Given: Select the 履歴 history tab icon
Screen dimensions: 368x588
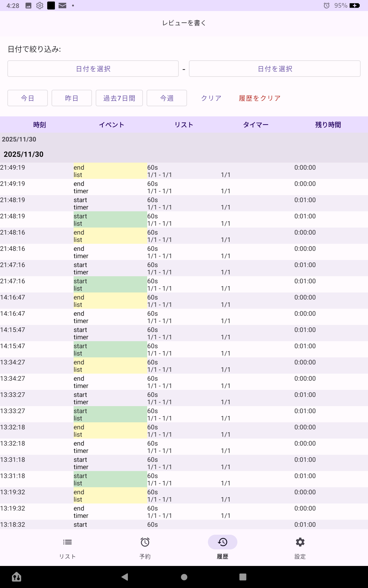Looking at the screenshot, I should 223,542.
